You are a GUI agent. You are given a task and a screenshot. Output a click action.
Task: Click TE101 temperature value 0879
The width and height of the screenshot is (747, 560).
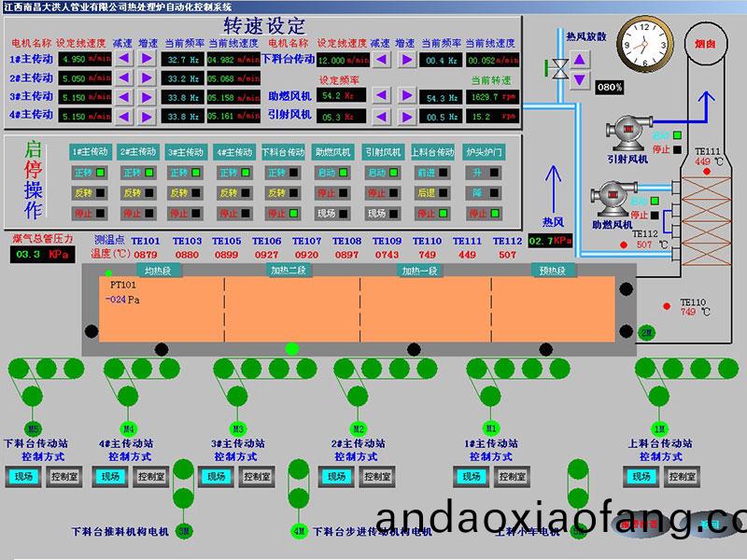coord(146,255)
